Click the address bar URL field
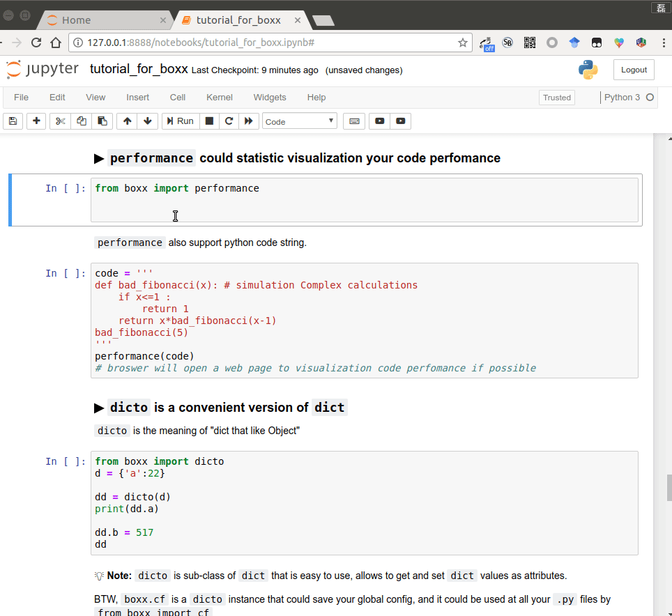672x616 pixels. pyautogui.click(x=270, y=43)
